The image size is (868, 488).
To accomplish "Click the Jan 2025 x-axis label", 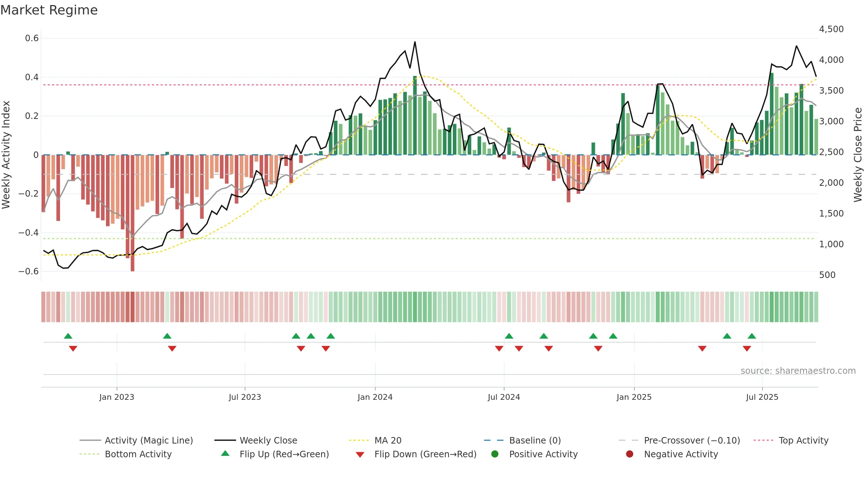I will (634, 397).
